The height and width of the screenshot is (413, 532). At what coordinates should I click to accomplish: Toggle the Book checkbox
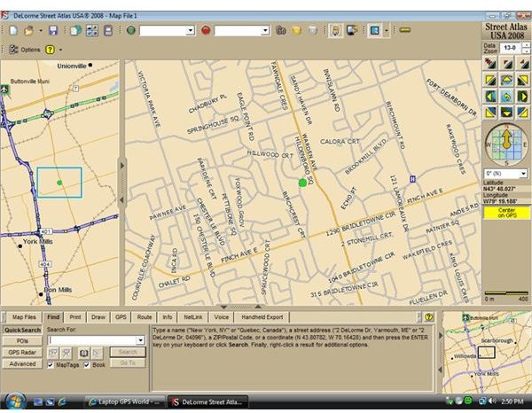(87, 365)
